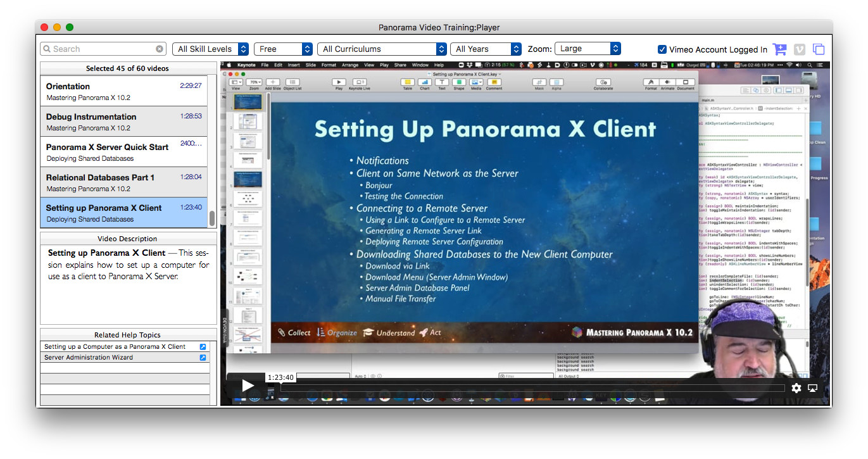Select Panorama X Server Quick Start video

click(x=123, y=152)
